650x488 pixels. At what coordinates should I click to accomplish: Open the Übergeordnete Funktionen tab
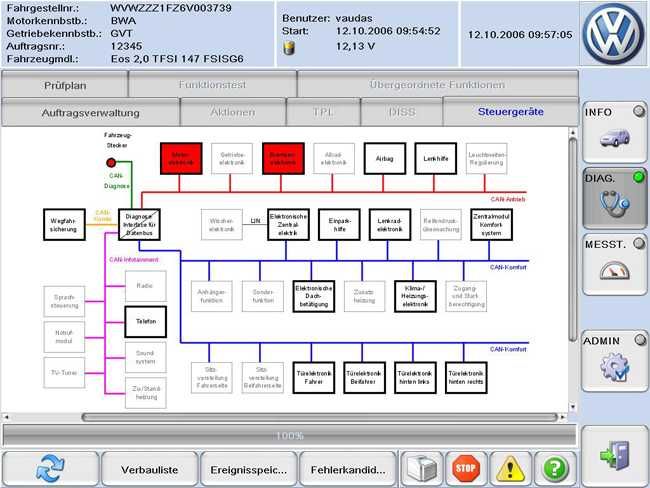(437, 85)
